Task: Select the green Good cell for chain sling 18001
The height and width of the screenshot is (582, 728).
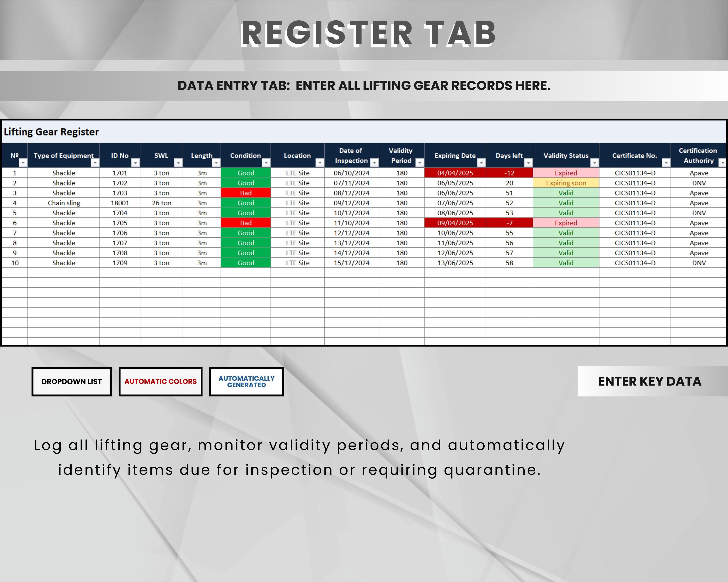Action: [x=246, y=203]
